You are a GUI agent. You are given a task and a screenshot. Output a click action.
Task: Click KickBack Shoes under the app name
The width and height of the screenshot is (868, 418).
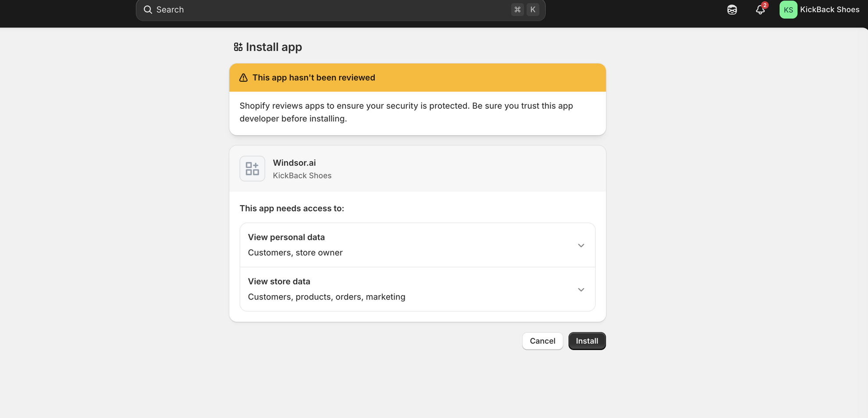[302, 175]
